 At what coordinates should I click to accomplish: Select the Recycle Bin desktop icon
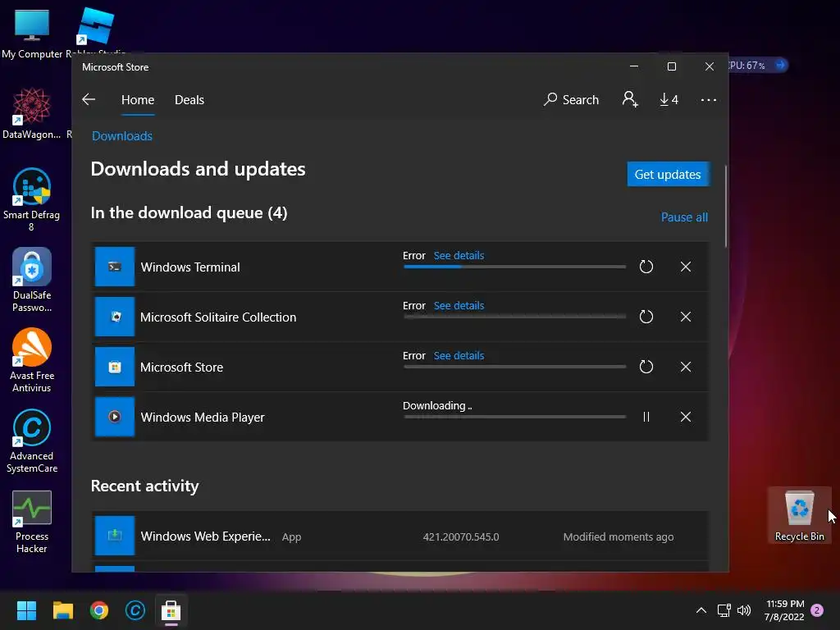point(799,515)
